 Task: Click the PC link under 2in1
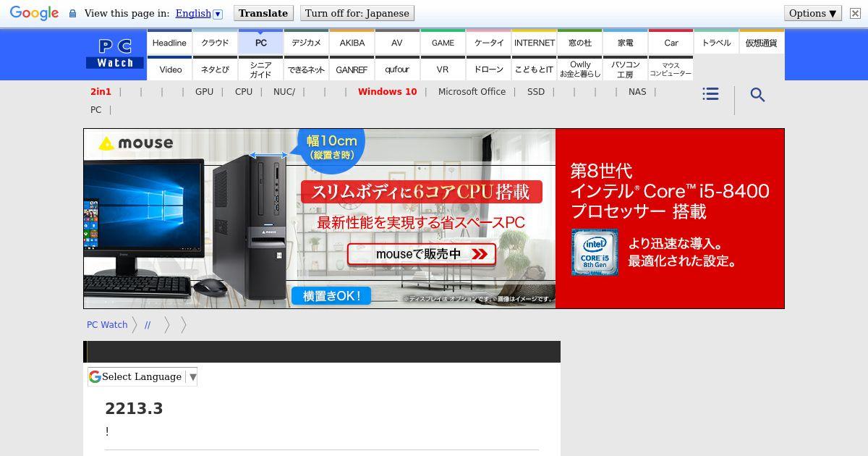95,109
